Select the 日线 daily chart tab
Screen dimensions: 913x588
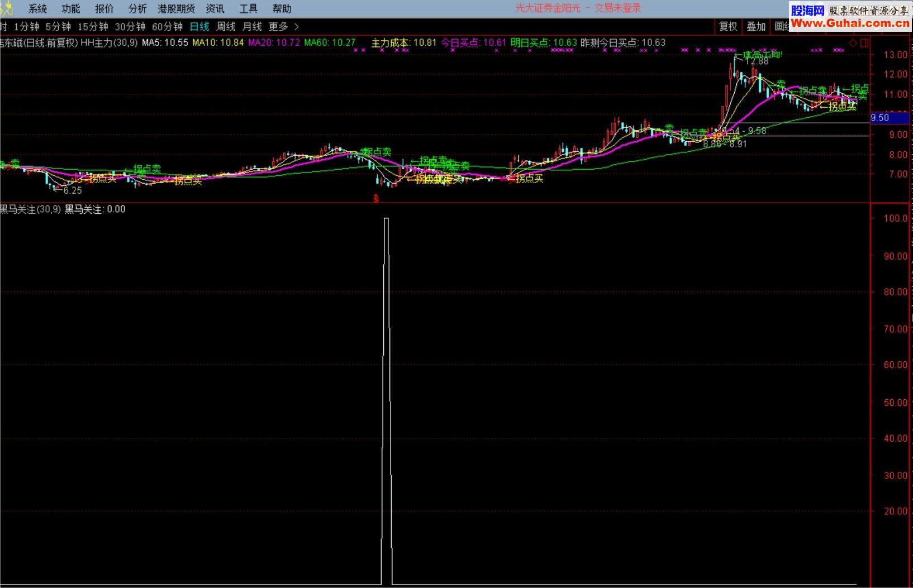(x=199, y=26)
